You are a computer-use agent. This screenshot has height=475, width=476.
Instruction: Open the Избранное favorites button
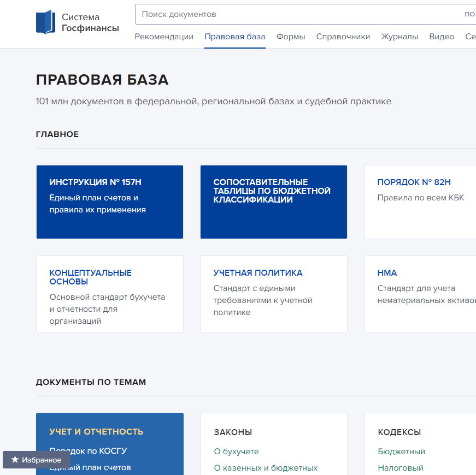(37, 460)
